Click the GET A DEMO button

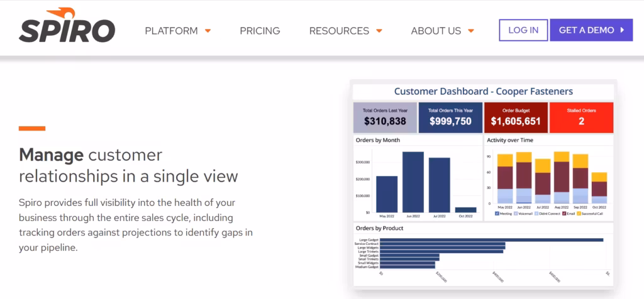pyautogui.click(x=591, y=30)
